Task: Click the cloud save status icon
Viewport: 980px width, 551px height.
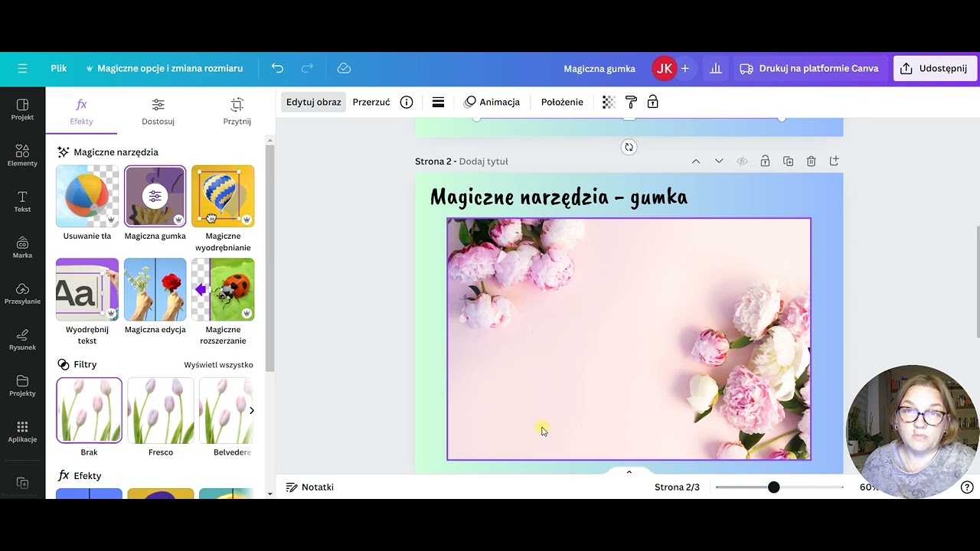Action: click(344, 68)
